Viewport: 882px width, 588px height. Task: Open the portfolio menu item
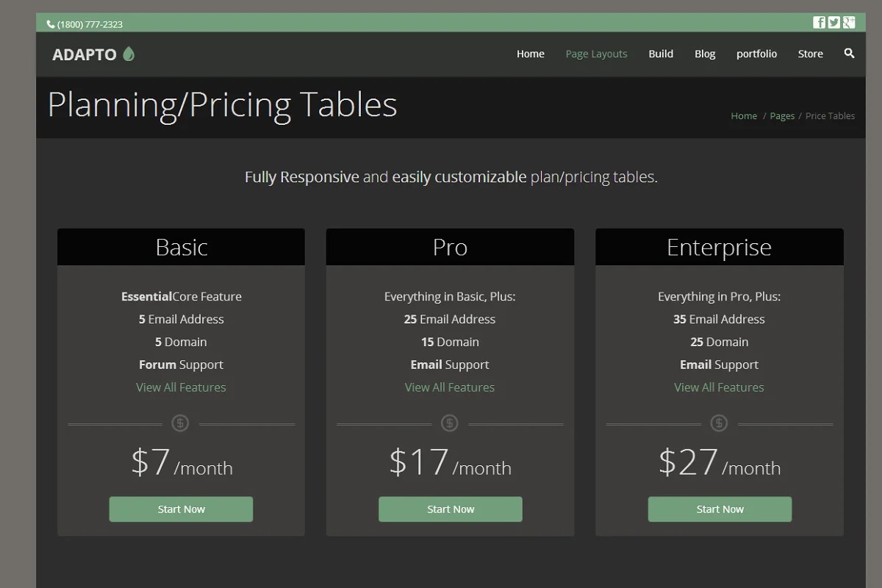(756, 54)
